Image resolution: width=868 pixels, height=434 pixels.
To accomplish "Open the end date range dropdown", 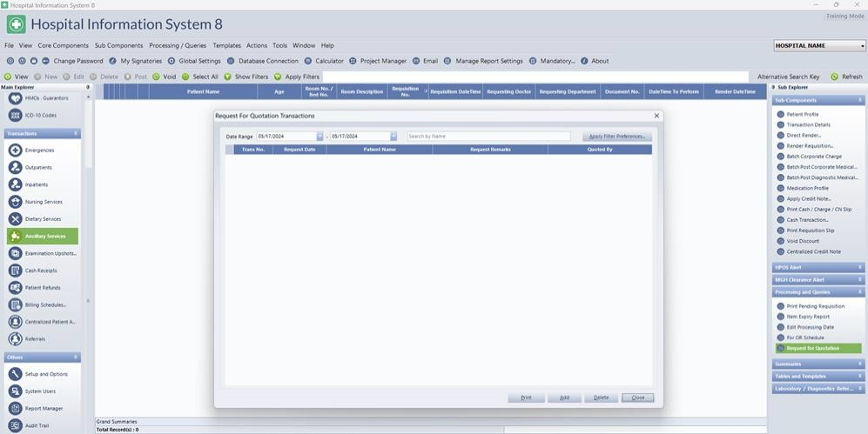I will tap(394, 137).
